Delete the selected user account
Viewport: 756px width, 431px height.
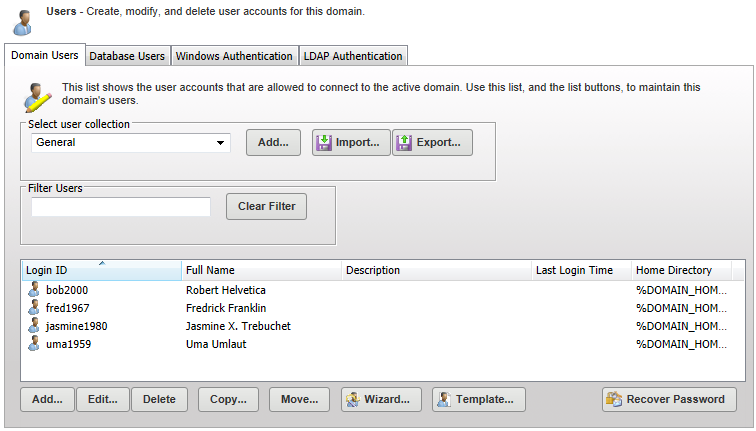159,400
